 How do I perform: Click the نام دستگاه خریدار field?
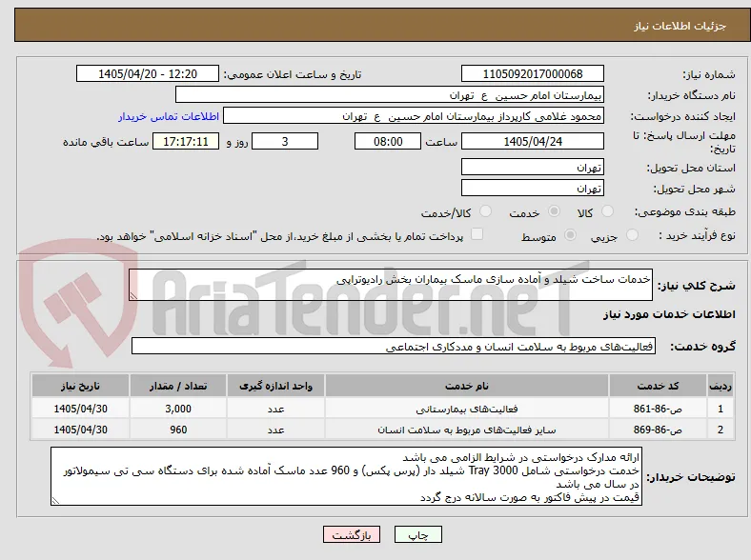pos(390,95)
